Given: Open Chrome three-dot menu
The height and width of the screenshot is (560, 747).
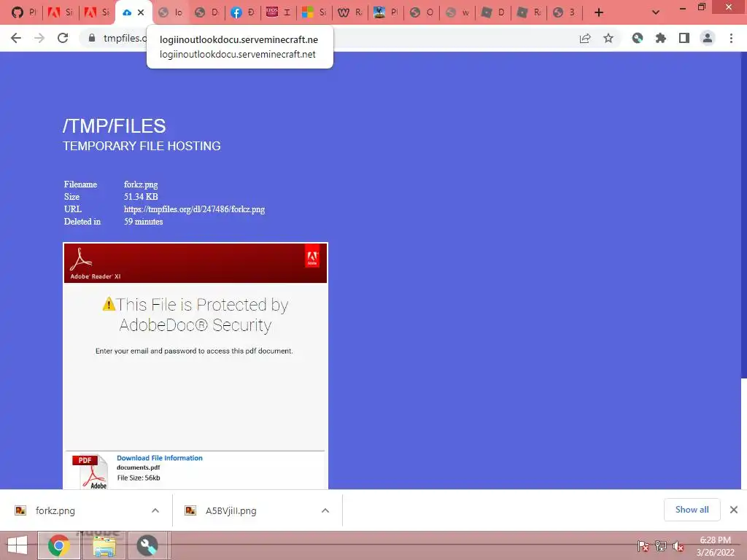Looking at the screenshot, I should coord(731,38).
